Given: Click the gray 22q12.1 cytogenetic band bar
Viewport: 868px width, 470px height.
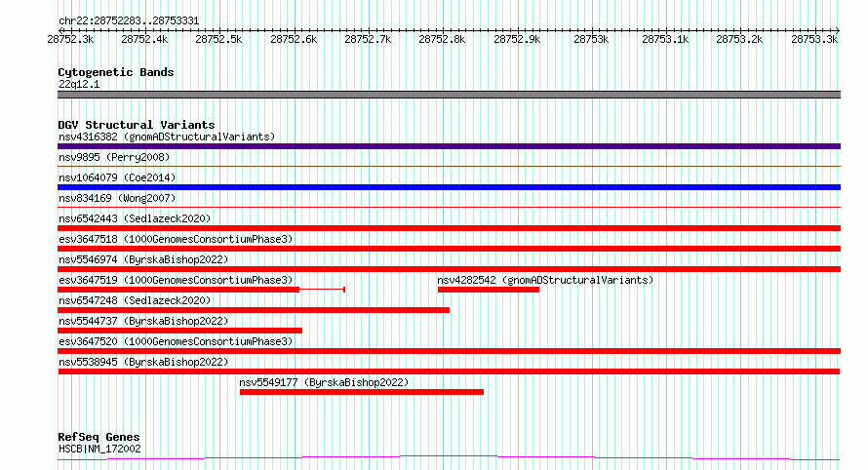Looking at the screenshot, I should coord(449,95).
